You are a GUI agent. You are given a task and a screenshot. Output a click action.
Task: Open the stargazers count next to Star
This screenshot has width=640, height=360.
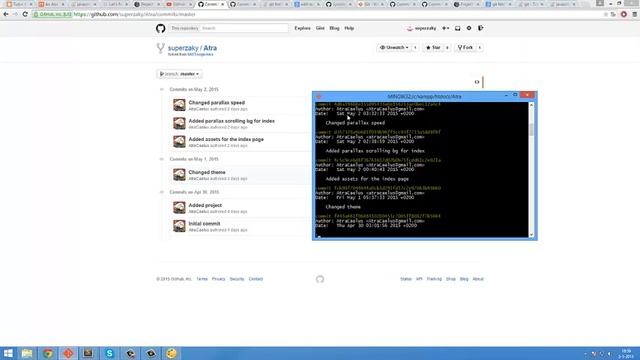tap(447, 48)
